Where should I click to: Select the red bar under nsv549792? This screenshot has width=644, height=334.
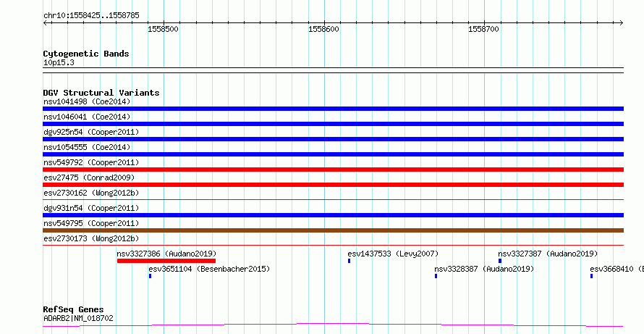(333, 170)
